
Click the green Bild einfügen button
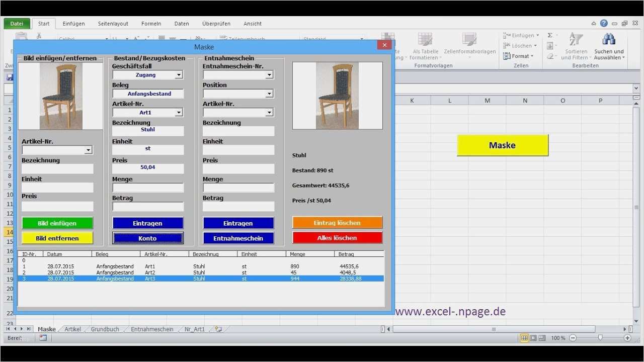click(57, 223)
